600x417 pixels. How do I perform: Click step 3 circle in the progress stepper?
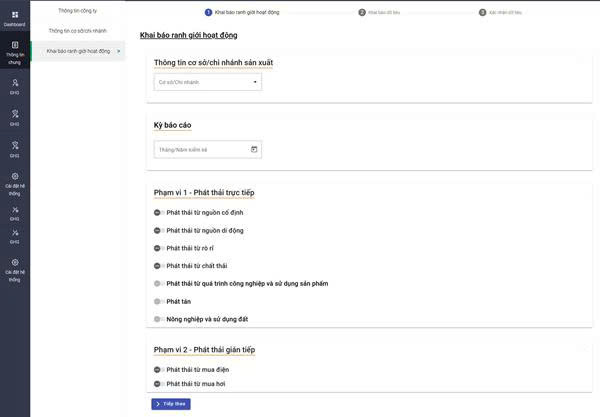pyautogui.click(x=481, y=12)
